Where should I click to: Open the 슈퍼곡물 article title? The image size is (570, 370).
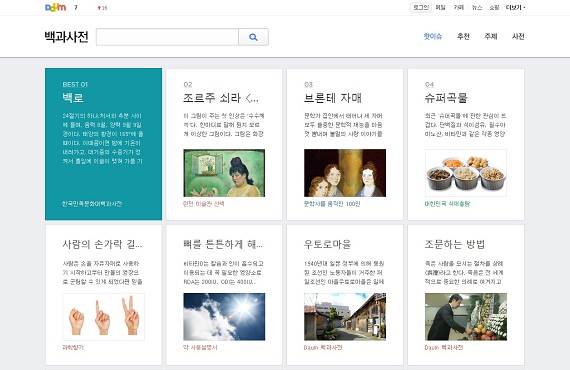(446, 98)
